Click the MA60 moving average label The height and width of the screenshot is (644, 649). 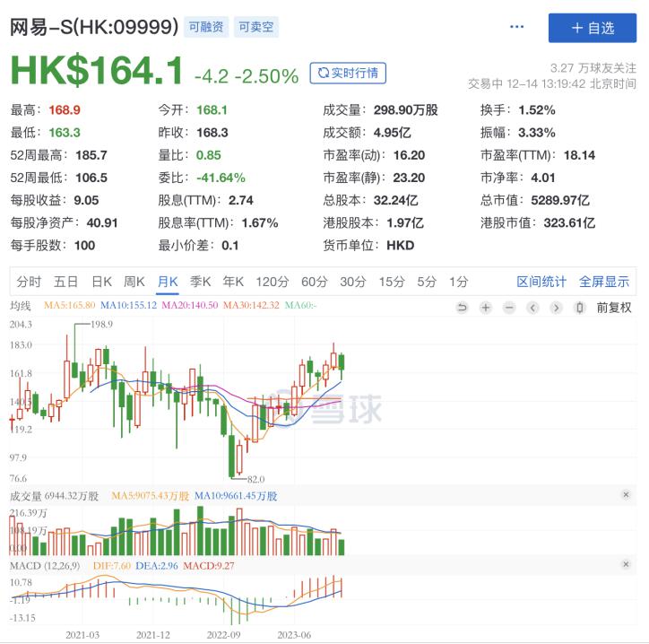pyautogui.click(x=300, y=305)
